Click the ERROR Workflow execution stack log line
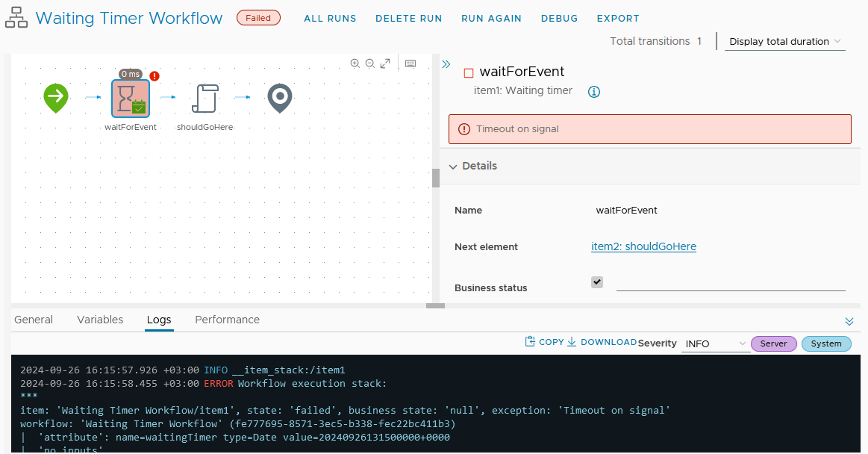 pos(203,384)
